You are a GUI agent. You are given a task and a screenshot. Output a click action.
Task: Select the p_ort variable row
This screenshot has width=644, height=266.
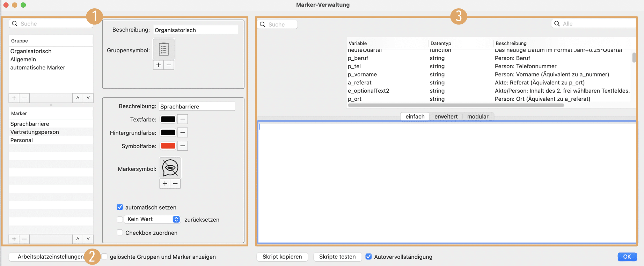tap(489, 99)
